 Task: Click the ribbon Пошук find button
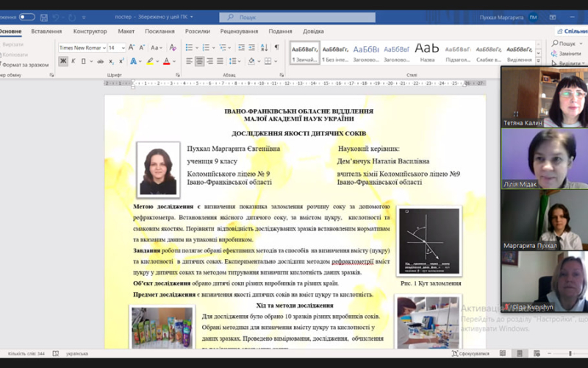pyautogui.click(x=566, y=43)
